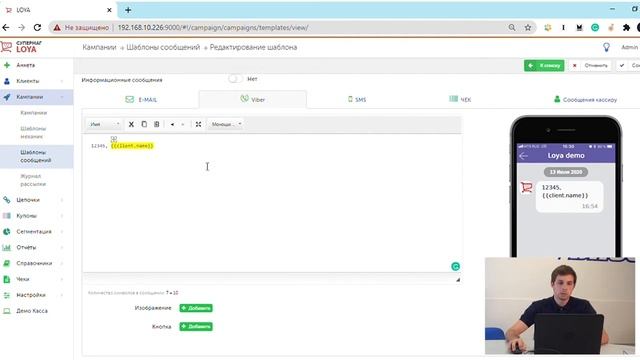The height and width of the screenshot is (360, 640).
Task: Maximize the editor with fullscreen icon
Action: click(x=198, y=124)
